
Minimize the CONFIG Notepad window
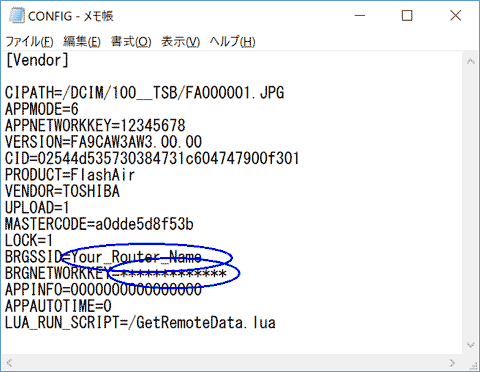point(360,16)
